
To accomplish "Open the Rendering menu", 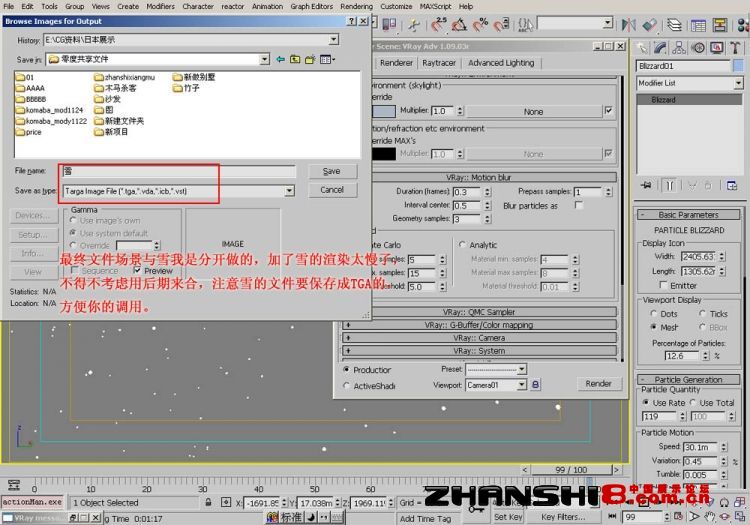I will pos(356,6).
